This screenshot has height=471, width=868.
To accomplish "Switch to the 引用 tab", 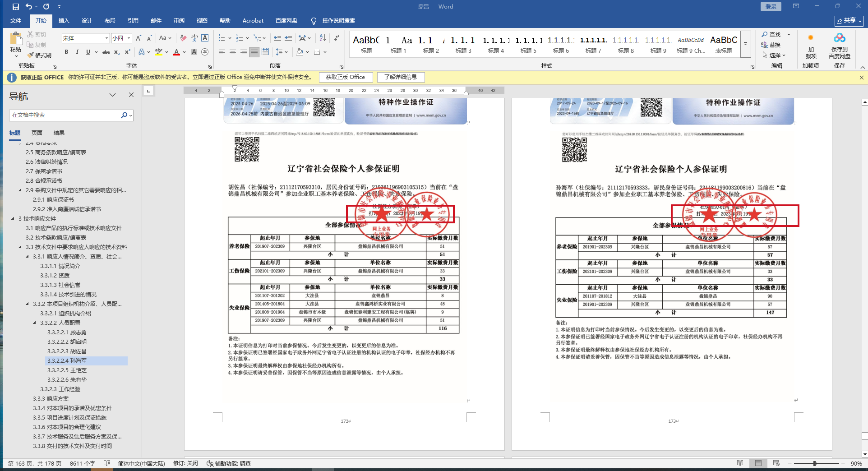I will 133,21.
